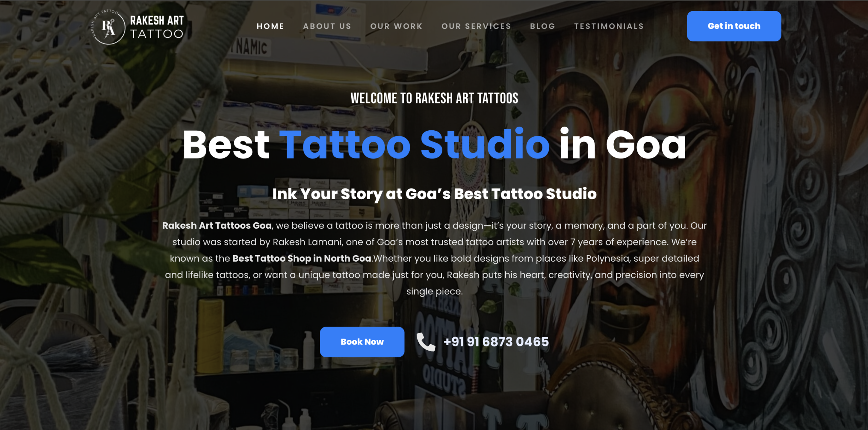Open Our Work from the navigation

click(396, 26)
